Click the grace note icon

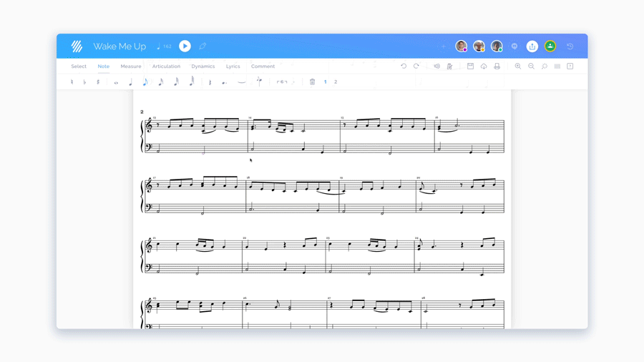click(x=259, y=82)
